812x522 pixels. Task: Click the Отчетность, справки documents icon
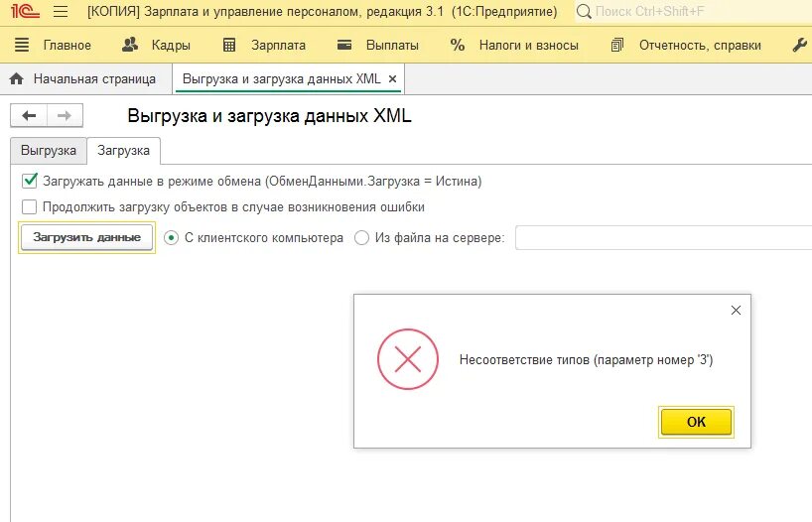point(617,45)
